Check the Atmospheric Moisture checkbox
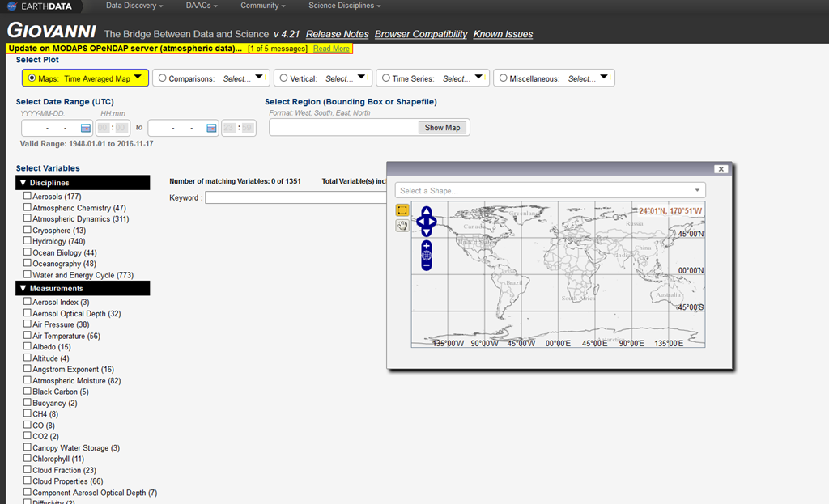Viewport: 829px width, 504px height. click(27, 380)
